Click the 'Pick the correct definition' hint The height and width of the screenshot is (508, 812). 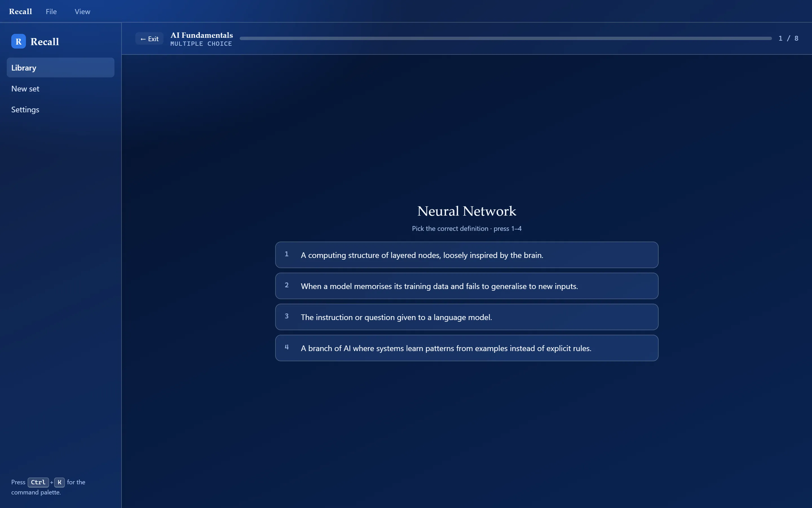[467, 229]
